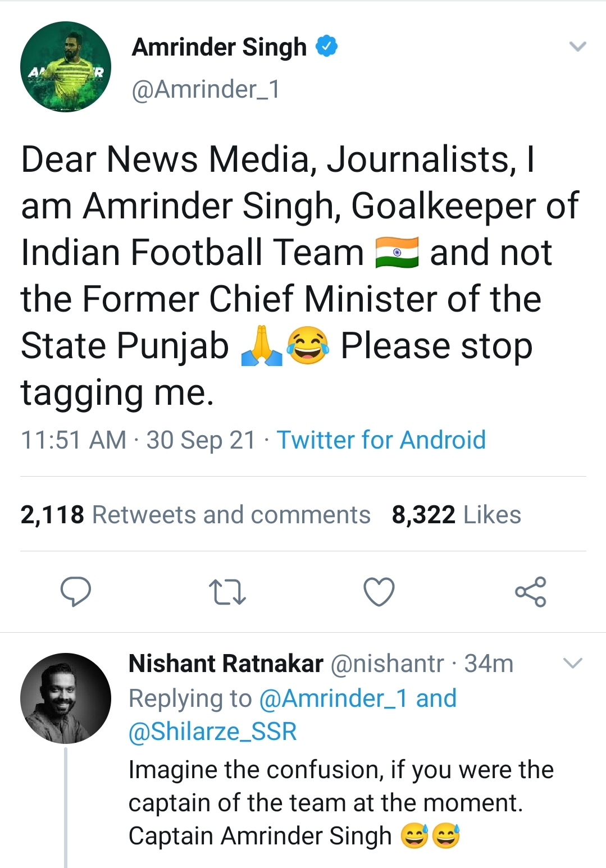Screen dimensions: 606x868
Task: Open Nishant Ratnakar's profile photo
Action: [66, 698]
